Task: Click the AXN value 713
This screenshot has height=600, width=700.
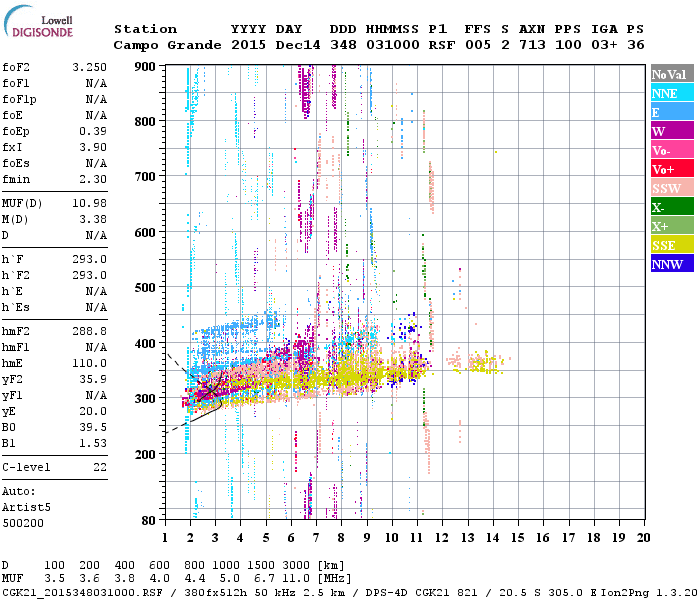Action: [x=532, y=45]
